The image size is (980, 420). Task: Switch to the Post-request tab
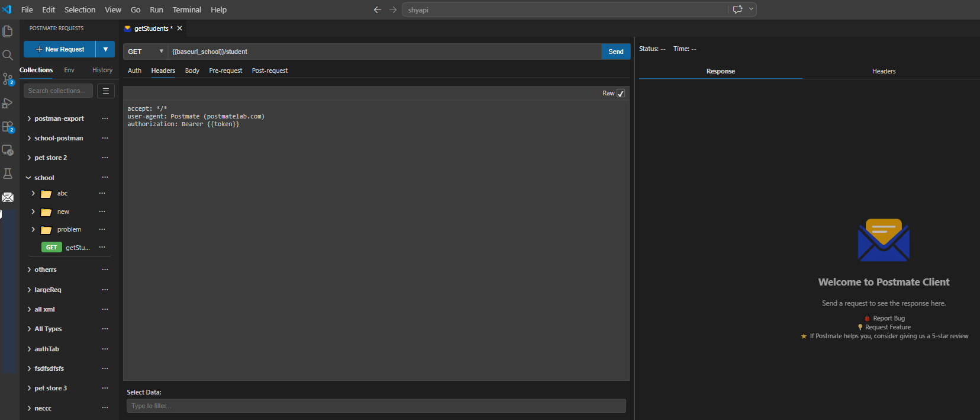point(270,70)
